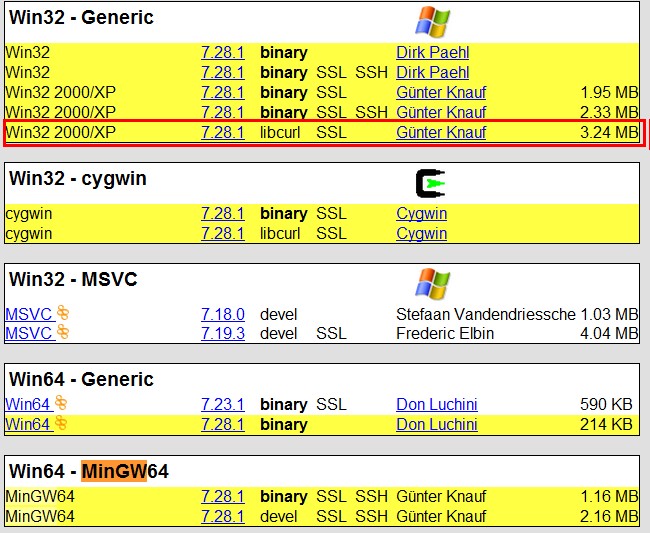Click the '214 KB' size value
The image size is (650, 533).
pyautogui.click(x=606, y=425)
